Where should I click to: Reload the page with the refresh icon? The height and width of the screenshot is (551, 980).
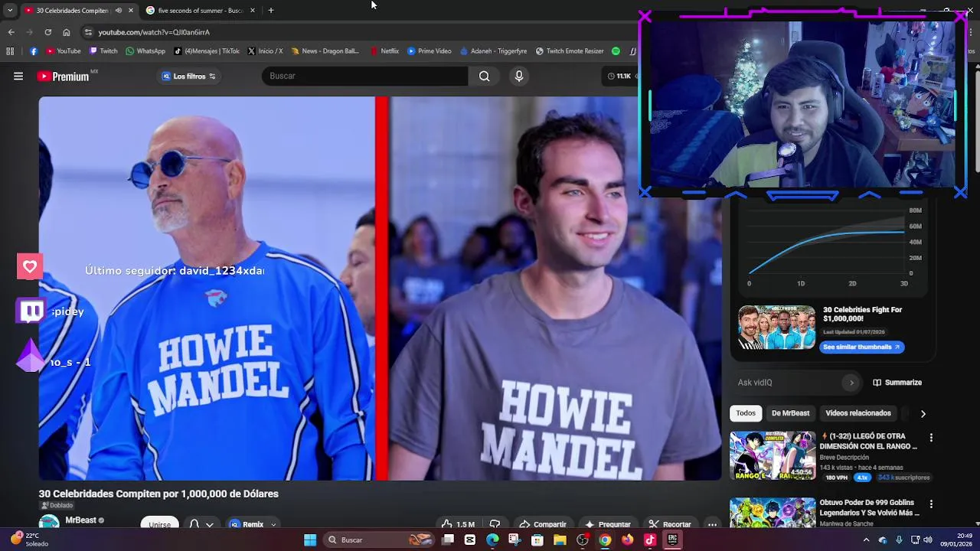tap(47, 32)
